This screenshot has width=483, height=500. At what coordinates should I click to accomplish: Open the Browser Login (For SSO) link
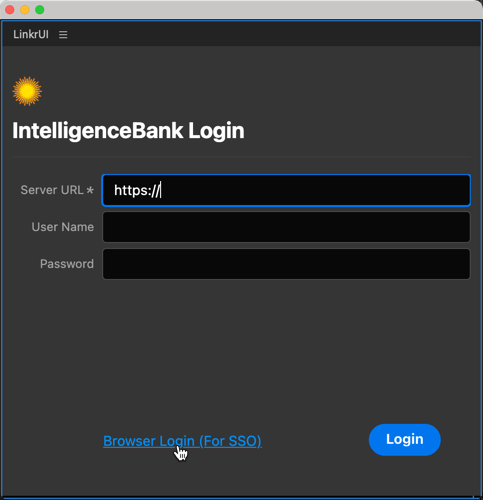click(x=182, y=441)
